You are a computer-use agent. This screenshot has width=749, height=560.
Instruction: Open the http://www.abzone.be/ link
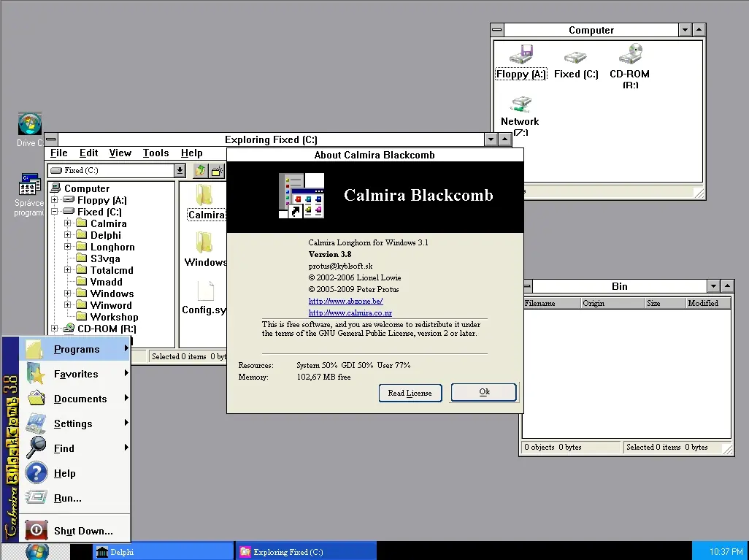coord(346,301)
